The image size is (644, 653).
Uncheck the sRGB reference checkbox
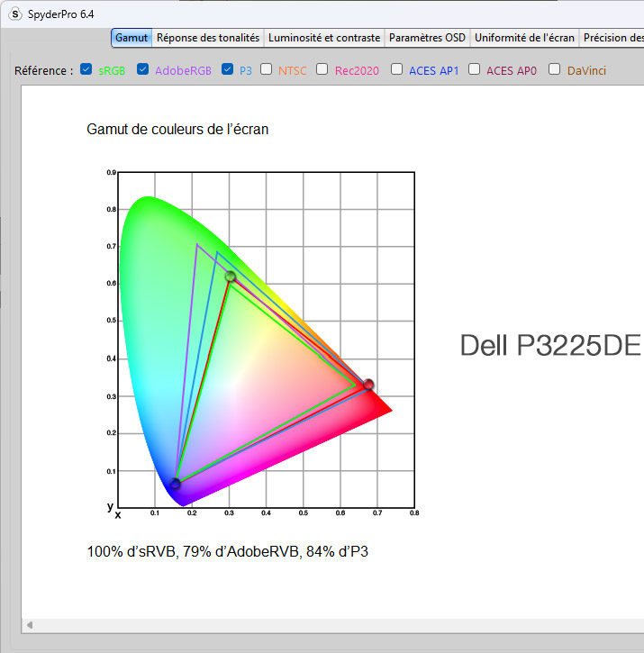[86, 69]
